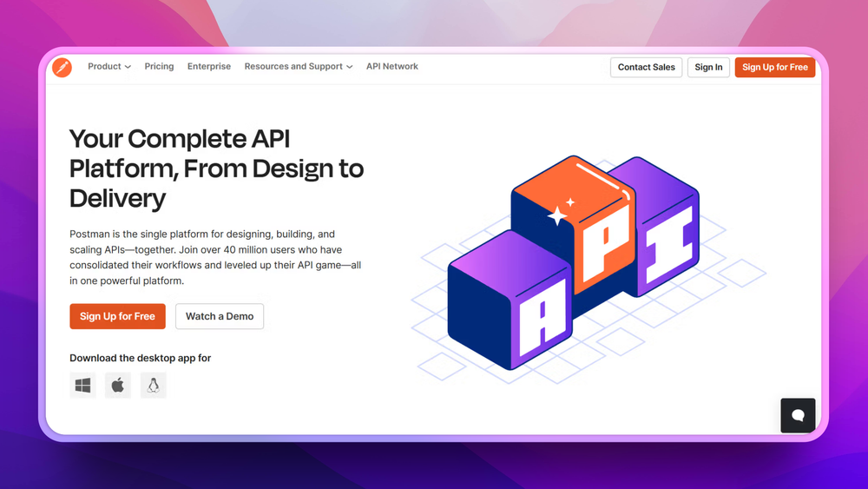This screenshot has width=868, height=489.
Task: Expand Resources and Support dropdown
Action: 299,67
